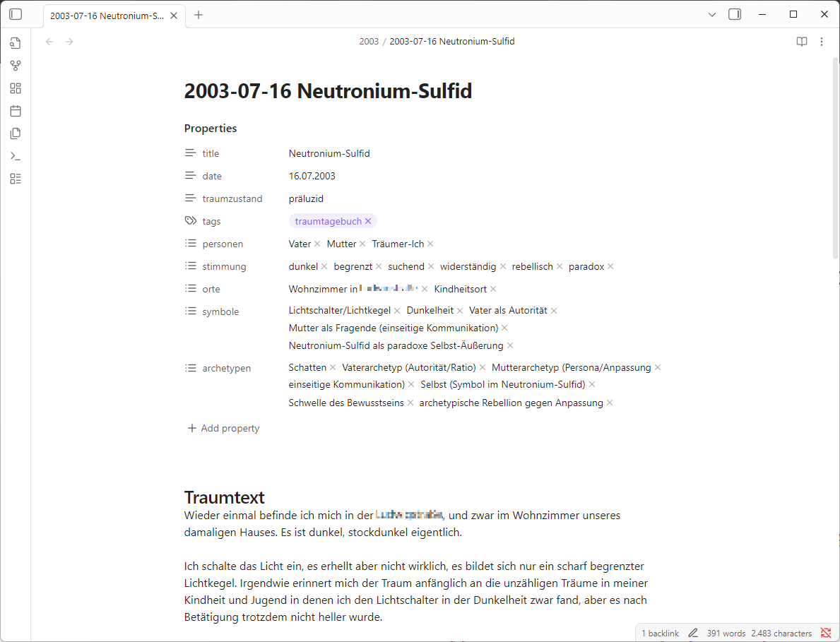Open graph view from the ribbon
This screenshot has height=642, width=840.
16,66
